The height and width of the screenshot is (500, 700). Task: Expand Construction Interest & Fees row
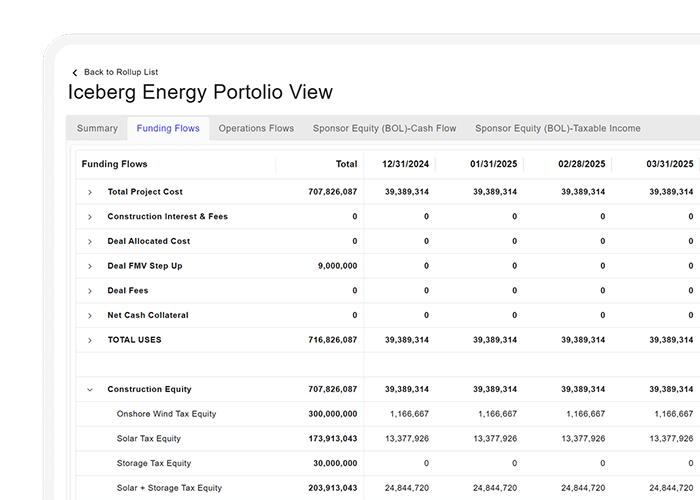pyautogui.click(x=90, y=217)
